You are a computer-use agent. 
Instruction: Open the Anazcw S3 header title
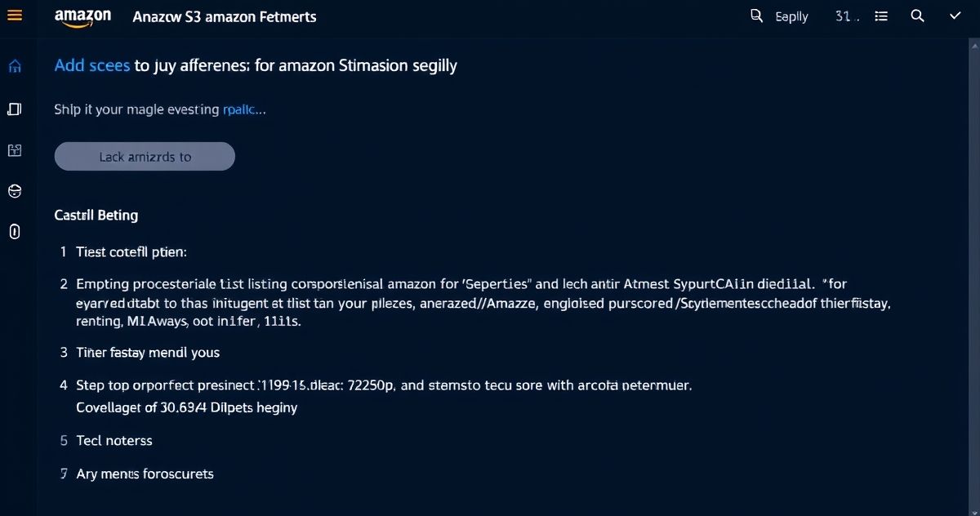(x=225, y=17)
